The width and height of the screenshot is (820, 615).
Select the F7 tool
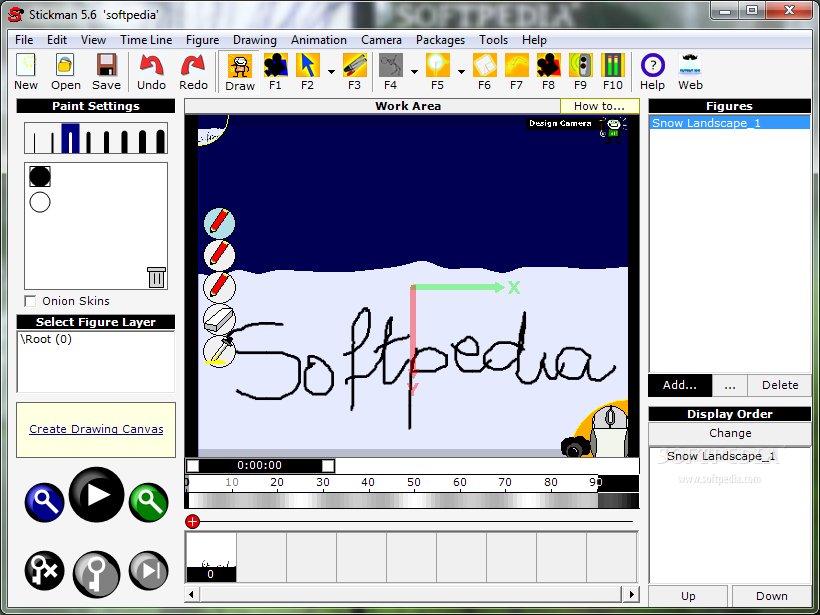(516, 72)
